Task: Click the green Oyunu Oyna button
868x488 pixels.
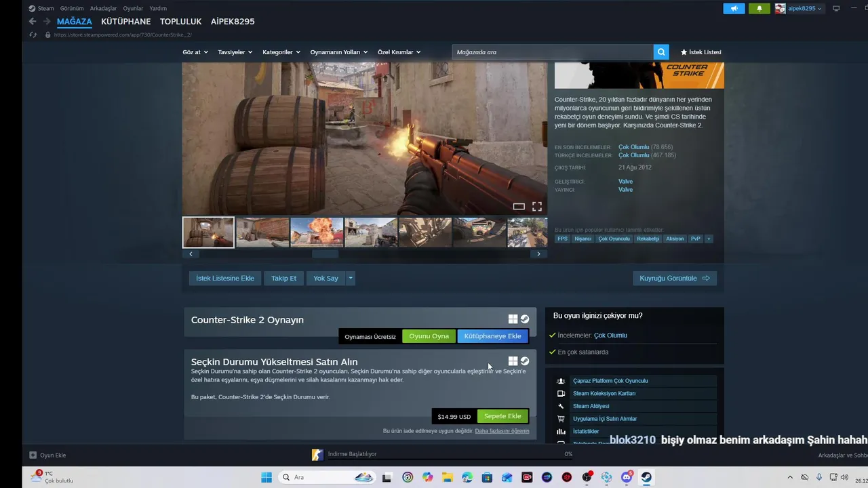Action: [x=429, y=336]
